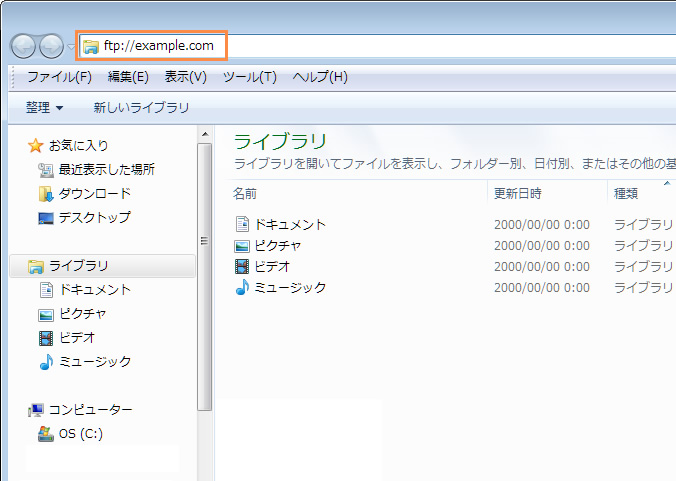Open the ドキュメント library in file list
676x481 pixels.
(289, 225)
